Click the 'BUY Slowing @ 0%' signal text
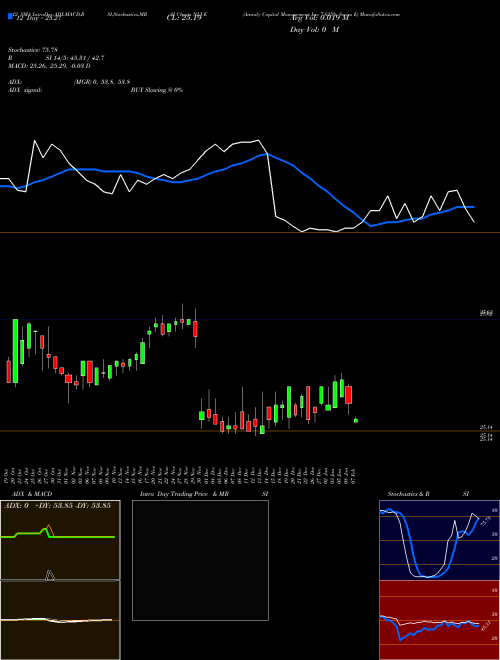The height and width of the screenshot is (660, 500). [x=157, y=90]
